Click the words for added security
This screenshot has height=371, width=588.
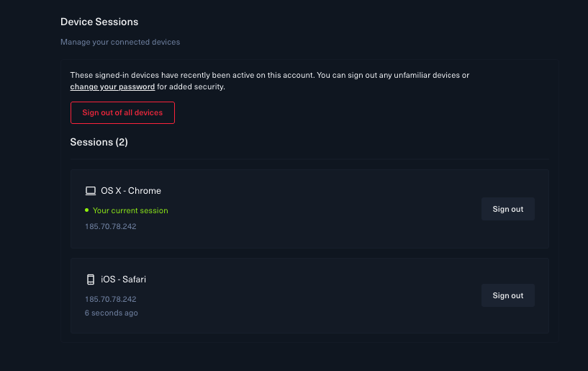tap(191, 86)
